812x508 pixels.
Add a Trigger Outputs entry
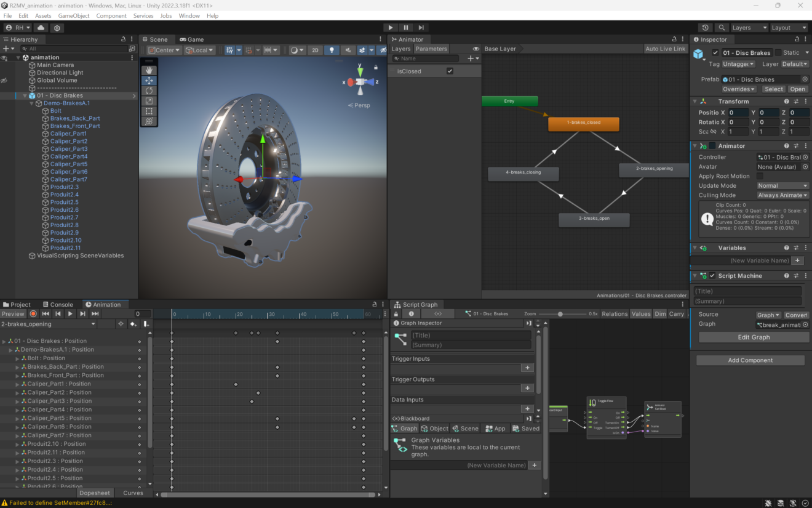click(x=527, y=388)
